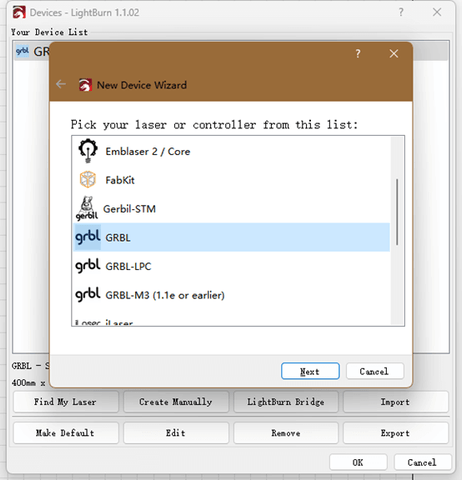Close the New Device Wizard dialog

click(x=394, y=54)
